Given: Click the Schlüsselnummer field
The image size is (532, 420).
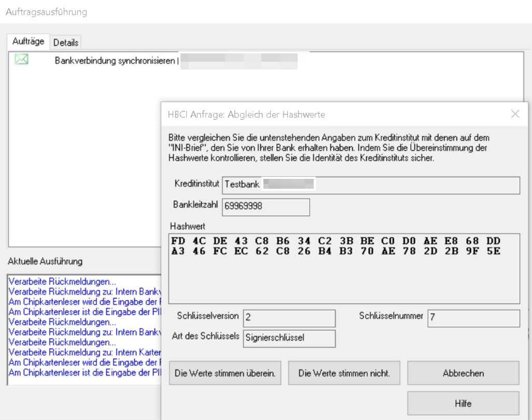Looking at the screenshot, I should (473, 318).
